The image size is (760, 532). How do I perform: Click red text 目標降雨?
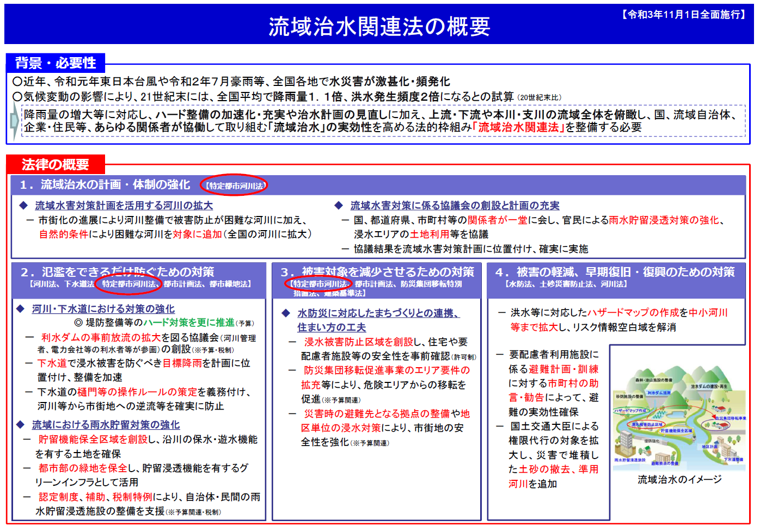tap(182, 363)
